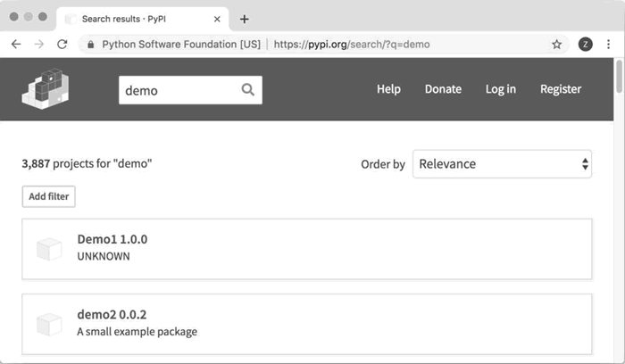This screenshot has height=364, width=625.
Task: Open the Chrome three-dot menu
Action: point(608,45)
